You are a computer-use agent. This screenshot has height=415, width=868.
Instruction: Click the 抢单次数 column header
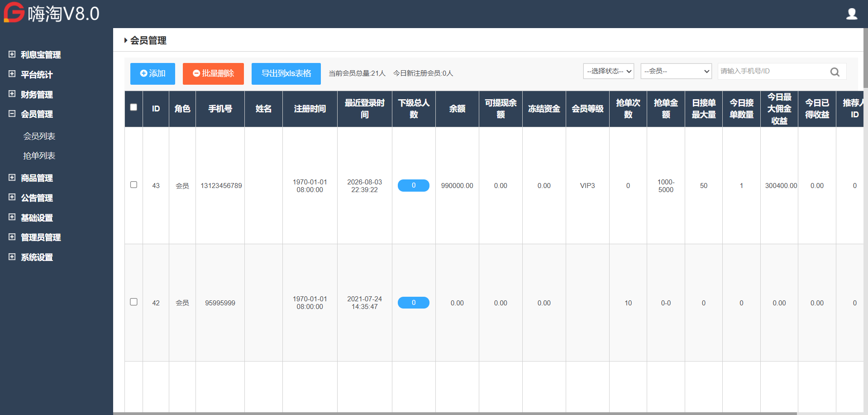pos(628,109)
